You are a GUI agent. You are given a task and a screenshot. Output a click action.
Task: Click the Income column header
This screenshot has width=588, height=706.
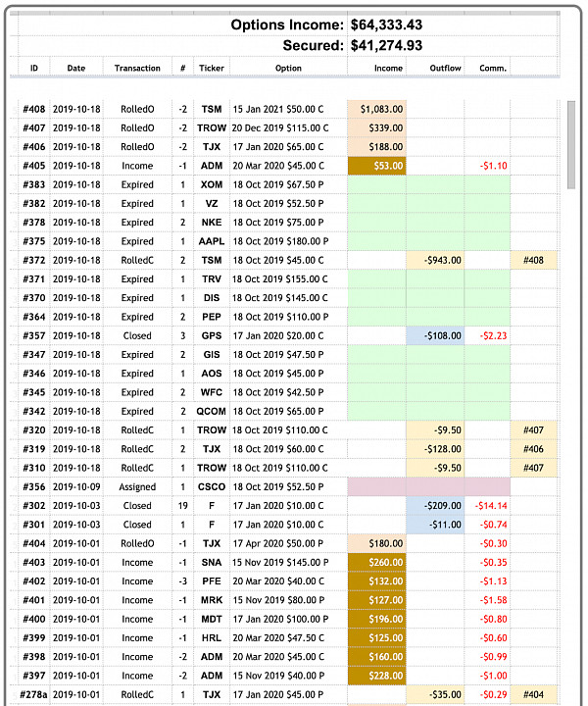point(388,68)
